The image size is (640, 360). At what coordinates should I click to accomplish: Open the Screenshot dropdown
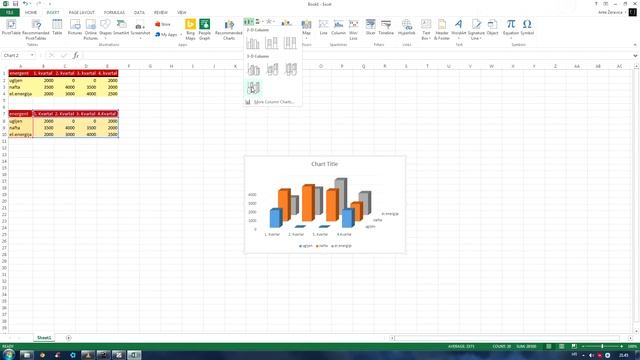[x=140, y=29]
